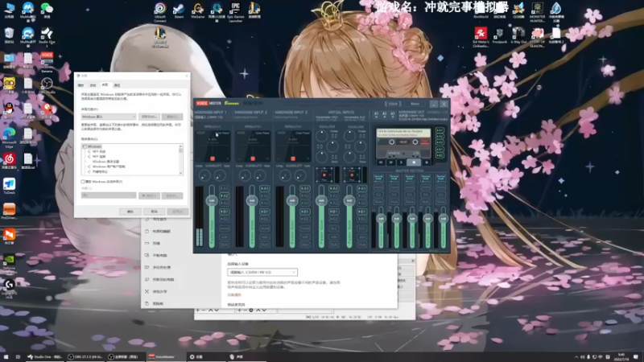This screenshot has height=362, width=644.
Task: Click the cassette Play button in Voicemeeter
Action: [401, 162]
